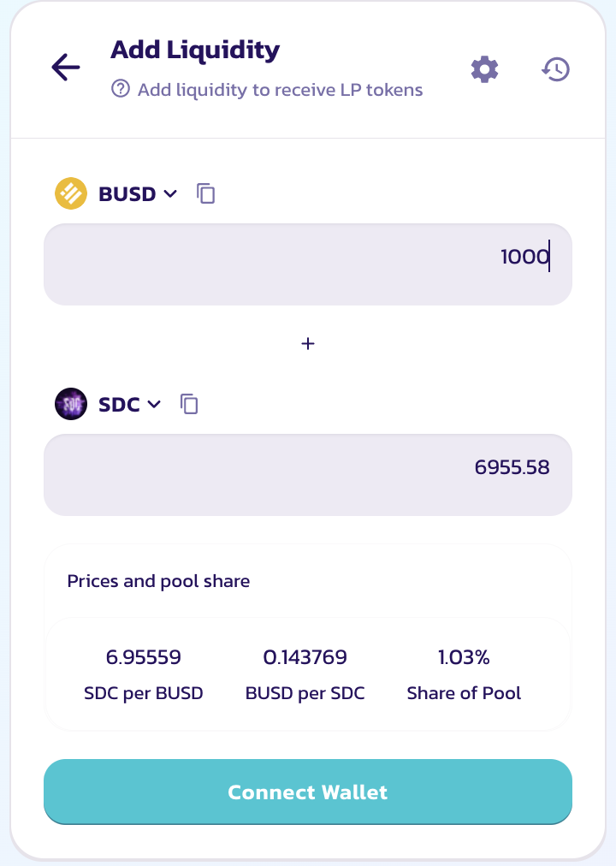Open the settings gear
This screenshot has height=866, width=616.
tap(485, 69)
